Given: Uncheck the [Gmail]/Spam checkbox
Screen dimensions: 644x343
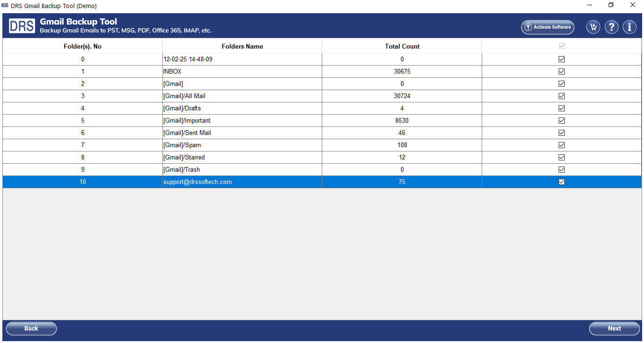Looking at the screenshot, I should click(x=561, y=145).
